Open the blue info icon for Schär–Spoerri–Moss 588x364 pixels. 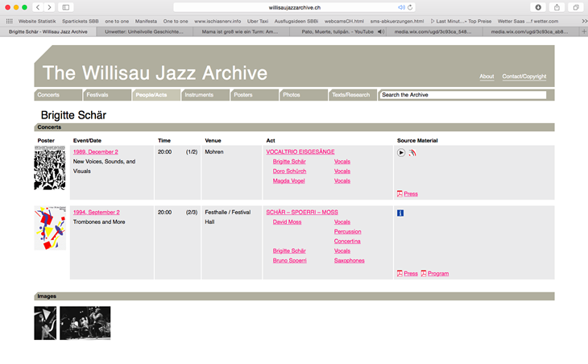point(400,213)
